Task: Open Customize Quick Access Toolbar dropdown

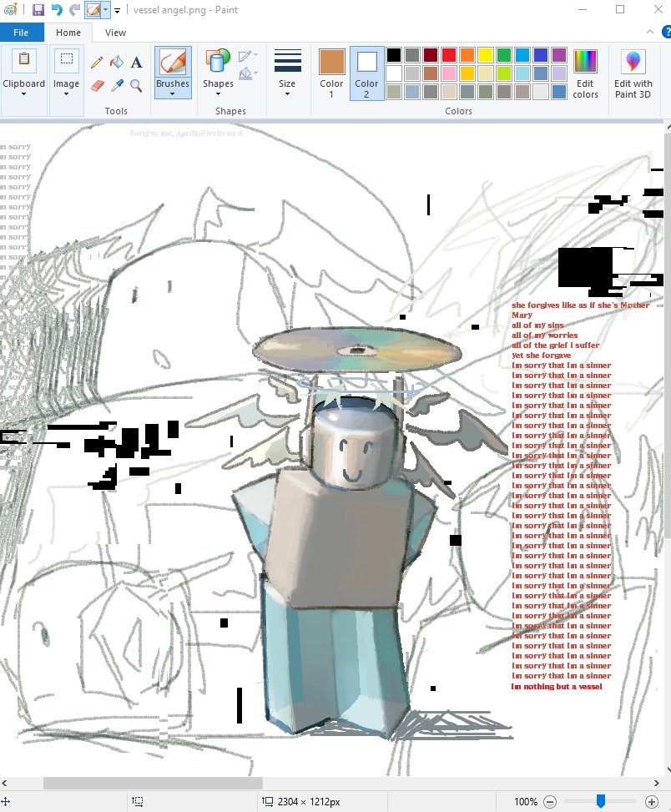Action: click(x=118, y=10)
